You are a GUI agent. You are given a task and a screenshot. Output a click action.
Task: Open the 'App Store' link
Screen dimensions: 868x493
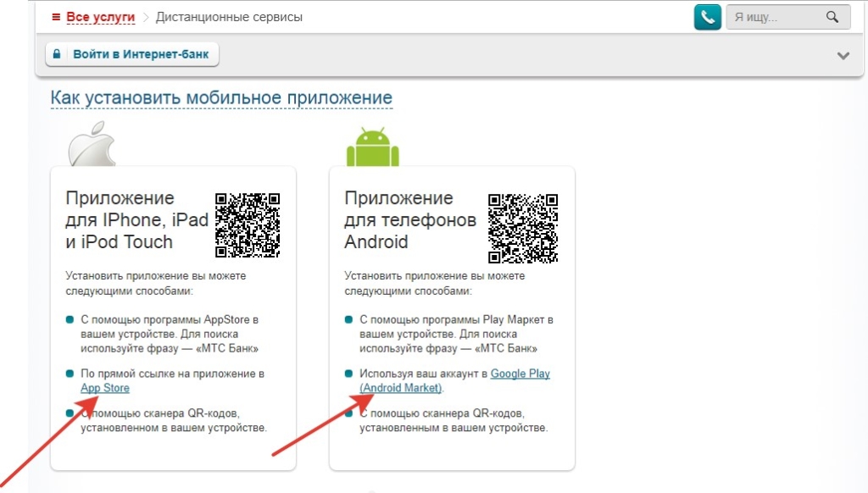105,388
